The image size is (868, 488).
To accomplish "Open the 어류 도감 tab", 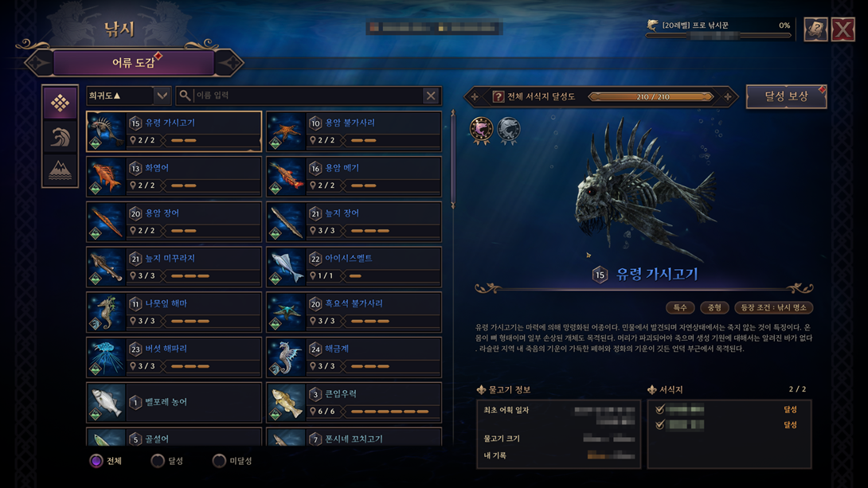I will click(134, 63).
